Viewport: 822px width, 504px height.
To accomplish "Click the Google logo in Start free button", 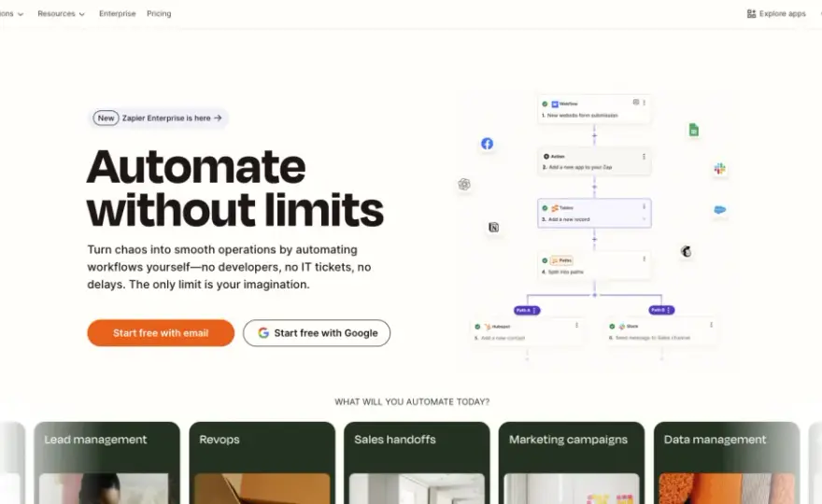I will point(263,332).
